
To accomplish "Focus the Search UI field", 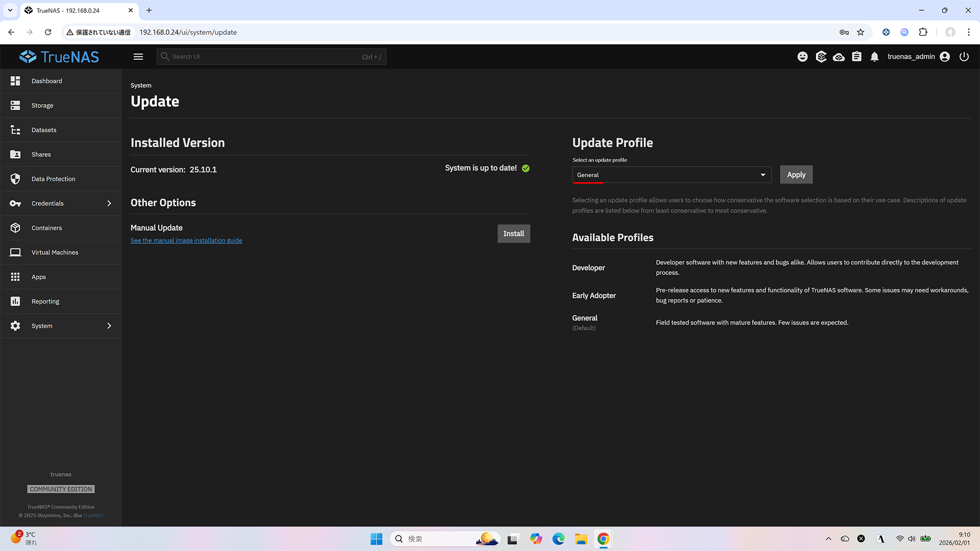I will pos(265,57).
